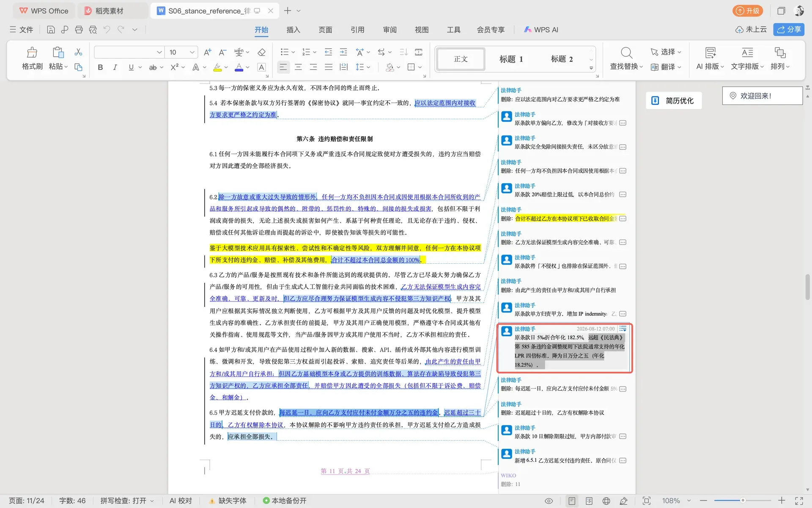
Task: Click the Print icon in quick toolbar
Action: [79, 30]
